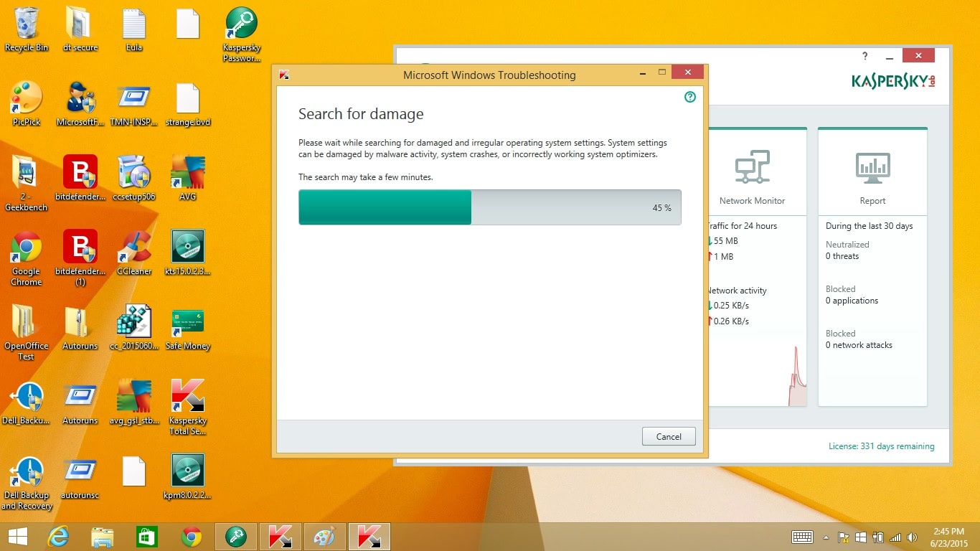Select the cc_2015060 registry file icon
The height and width of the screenshot is (551, 980).
coord(134,327)
